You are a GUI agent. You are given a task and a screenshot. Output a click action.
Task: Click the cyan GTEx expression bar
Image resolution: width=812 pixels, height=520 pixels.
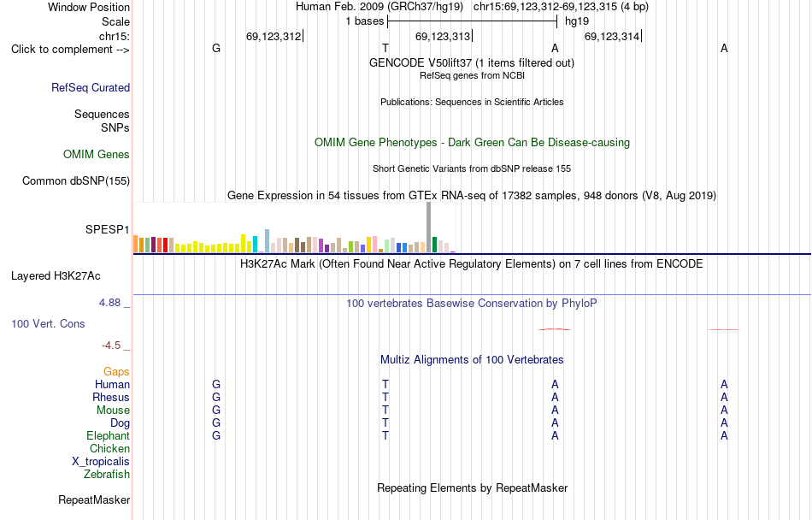coord(255,244)
